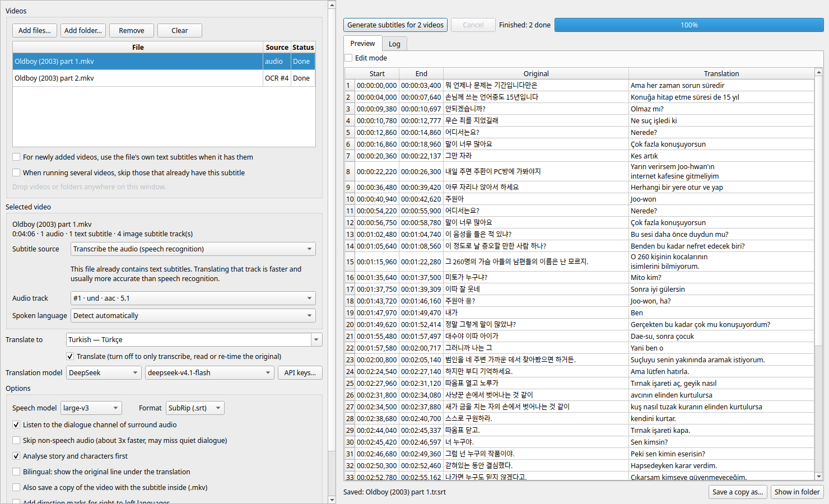Click translation cell 'Olmaz mı?'
Screen dimensions: 829x504
click(x=721, y=109)
